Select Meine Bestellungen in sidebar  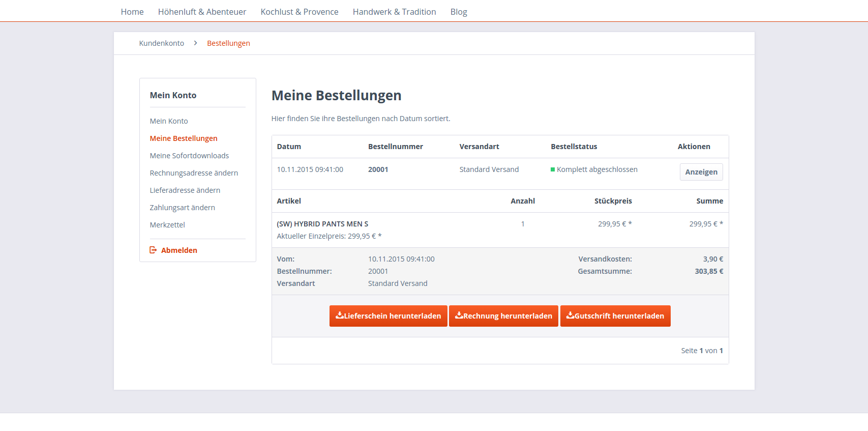(184, 138)
